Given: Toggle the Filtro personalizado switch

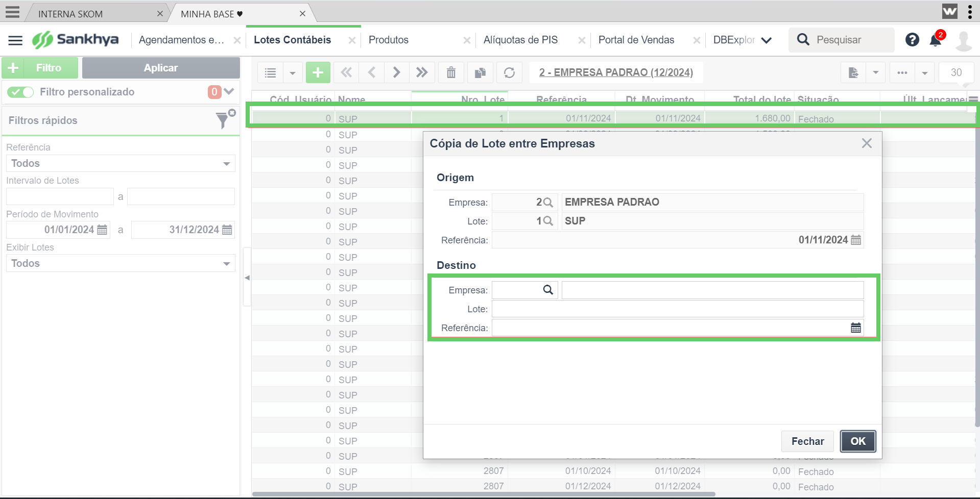Looking at the screenshot, I should click(x=20, y=92).
